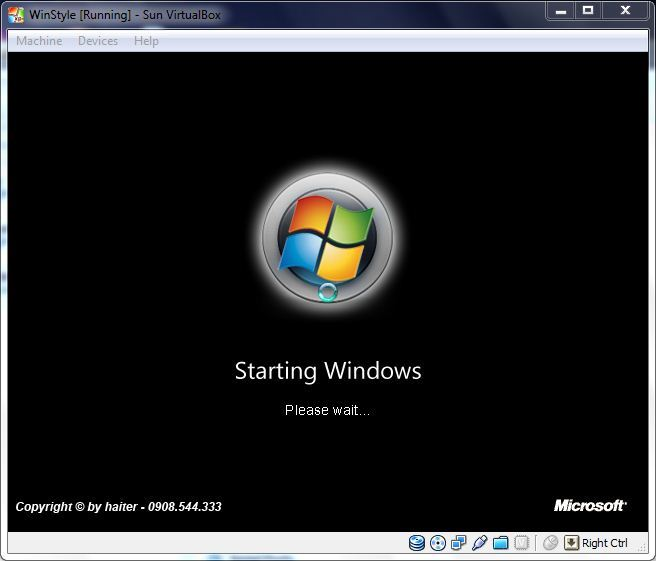Click the VirtualBox title bar app icon
The width and height of the screenshot is (656, 561).
coord(16,15)
